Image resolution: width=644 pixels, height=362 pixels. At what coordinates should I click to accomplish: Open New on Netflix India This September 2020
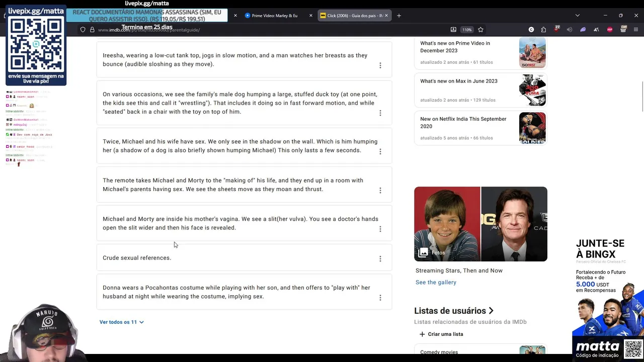coord(463,123)
